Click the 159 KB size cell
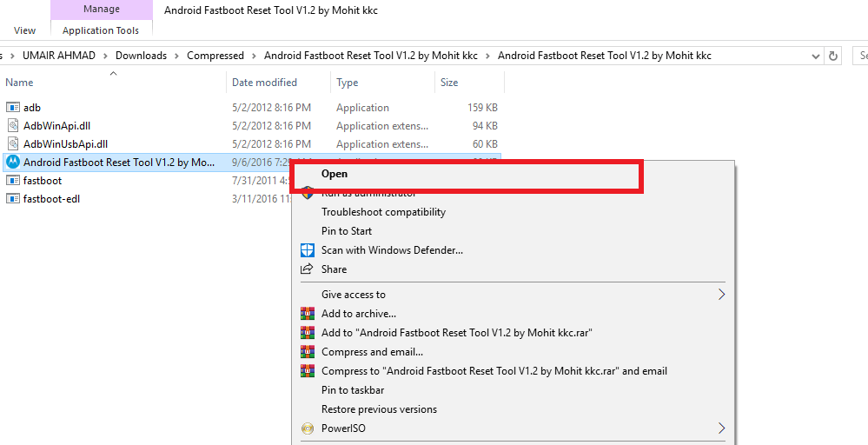The image size is (868, 445). pyautogui.click(x=483, y=108)
